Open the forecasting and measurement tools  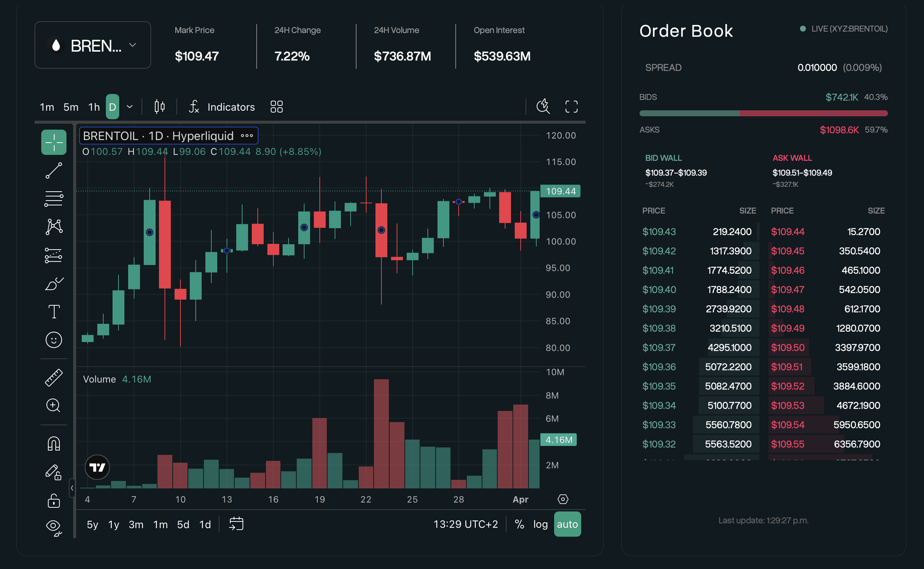[x=54, y=255]
